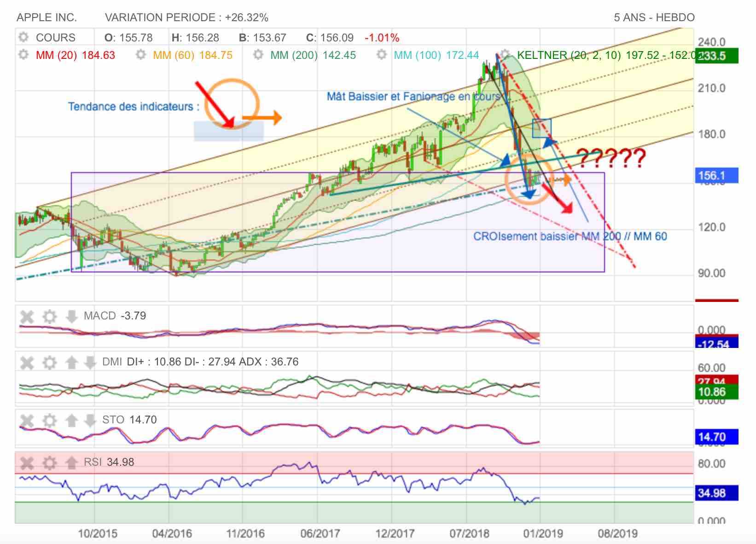Image resolution: width=756 pixels, height=544 pixels.
Task: Remove the STO panel with X
Action: point(27,420)
